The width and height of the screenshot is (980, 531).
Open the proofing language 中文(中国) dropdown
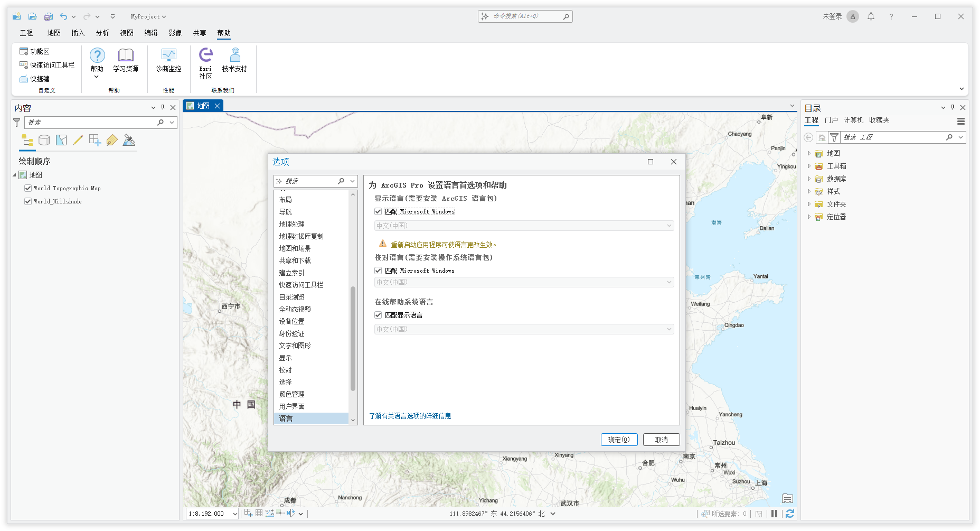click(524, 282)
